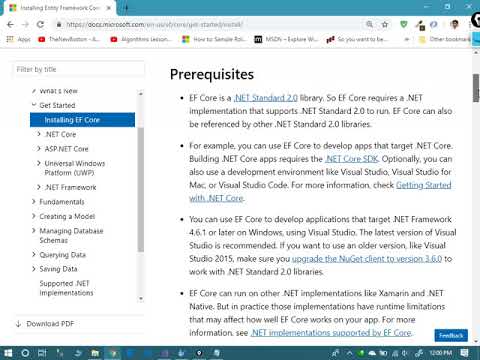Click the Filter by title field

[x=79, y=69]
